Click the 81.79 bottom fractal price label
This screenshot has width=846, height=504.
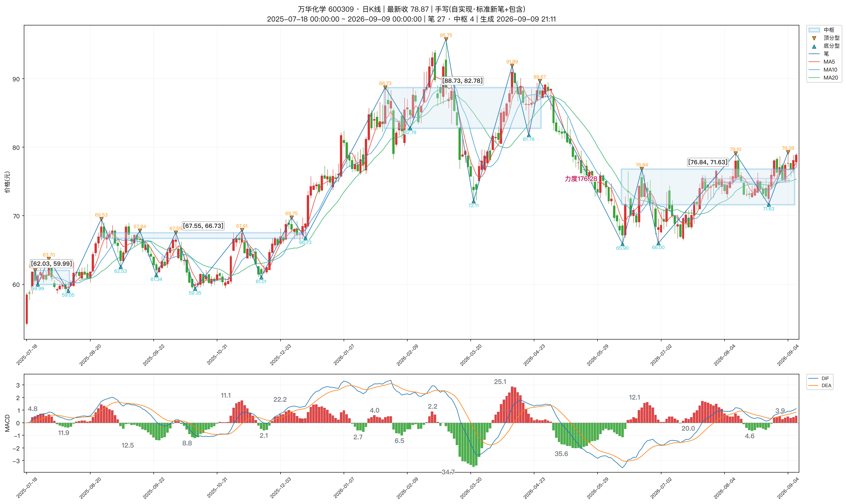coord(528,139)
